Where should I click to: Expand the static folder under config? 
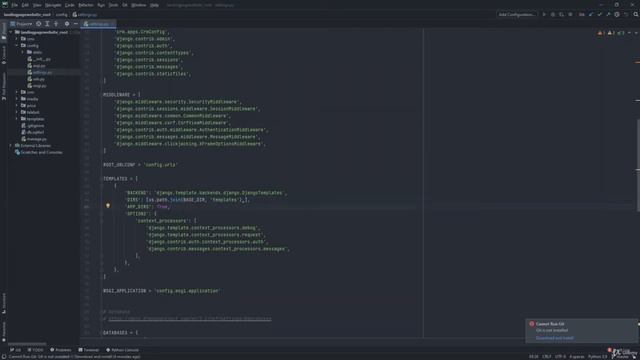(23, 52)
